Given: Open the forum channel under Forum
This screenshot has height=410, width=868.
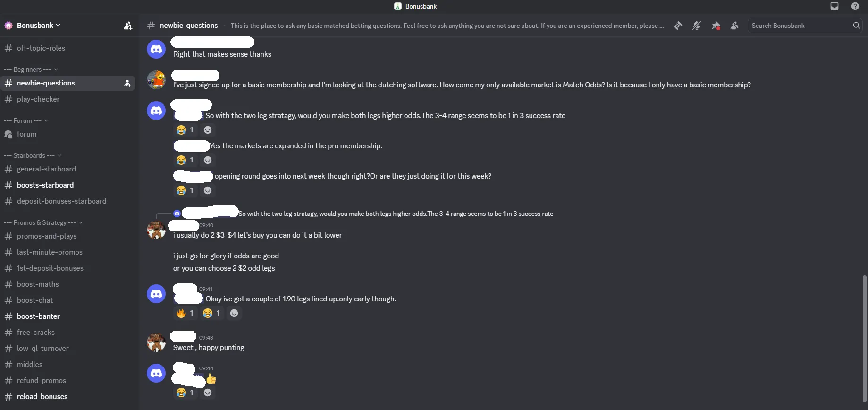Looking at the screenshot, I should pos(26,134).
